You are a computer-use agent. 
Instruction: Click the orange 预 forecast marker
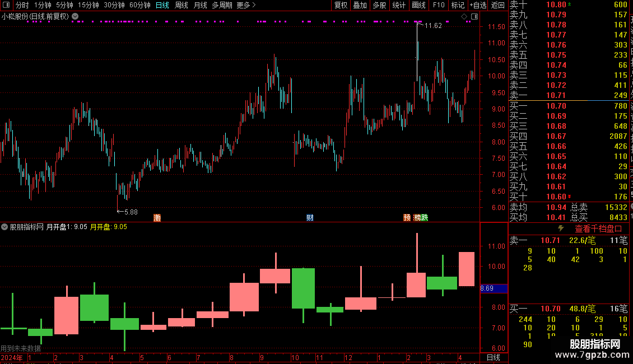(x=407, y=217)
